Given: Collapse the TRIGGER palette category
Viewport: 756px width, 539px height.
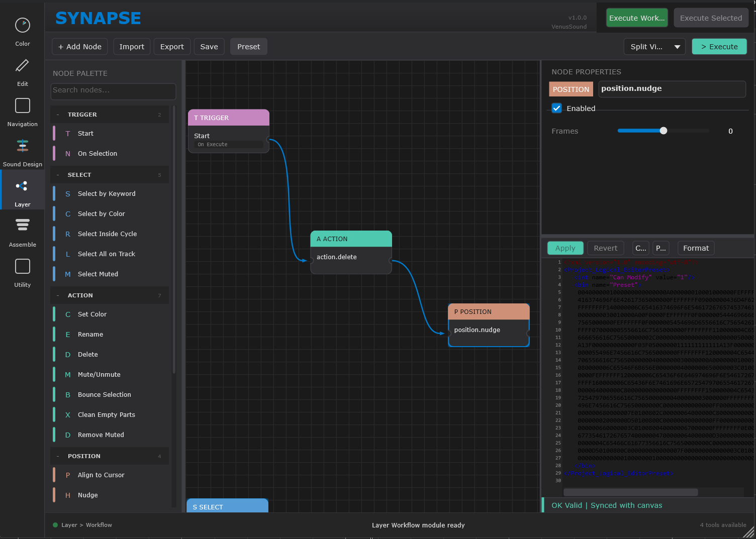Looking at the screenshot, I should click(110, 115).
